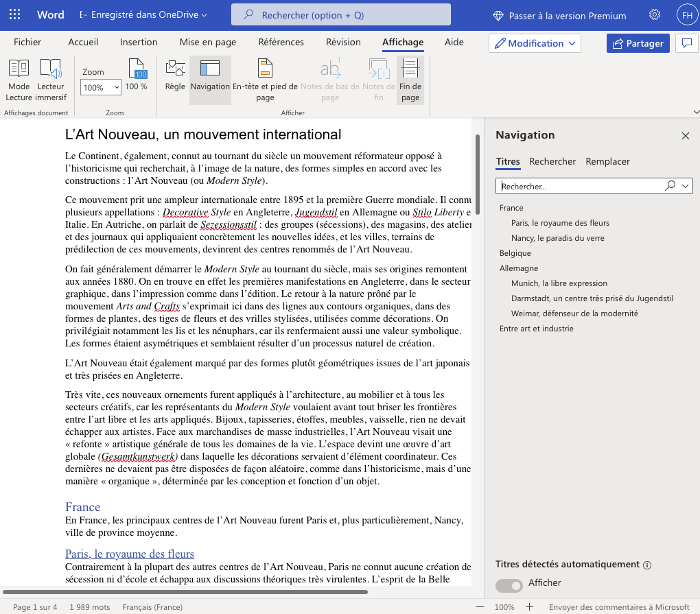Switch to Remplacer tab in Navigation
The height and width of the screenshot is (614, 700).
(607, 161)
